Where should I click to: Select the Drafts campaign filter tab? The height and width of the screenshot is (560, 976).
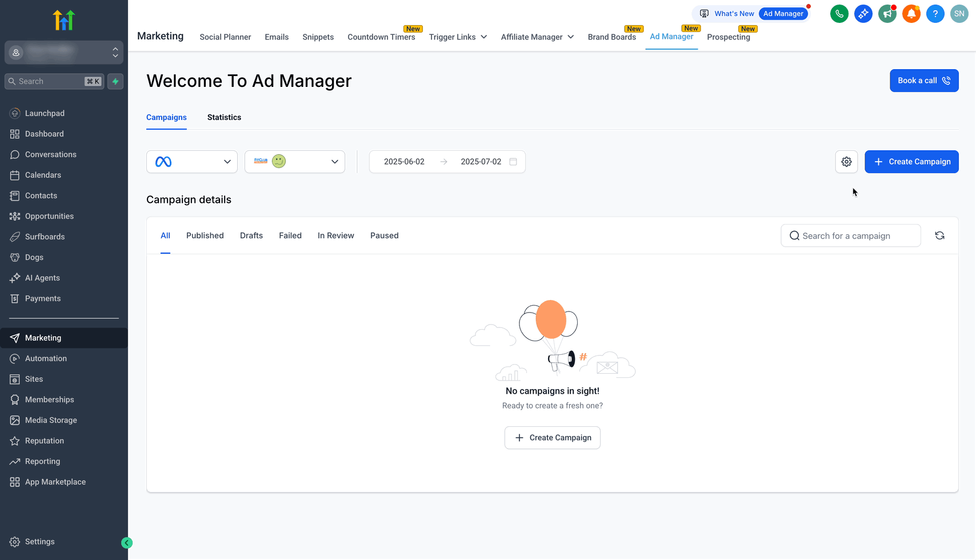pyautogui.click(x=251, y=235)
